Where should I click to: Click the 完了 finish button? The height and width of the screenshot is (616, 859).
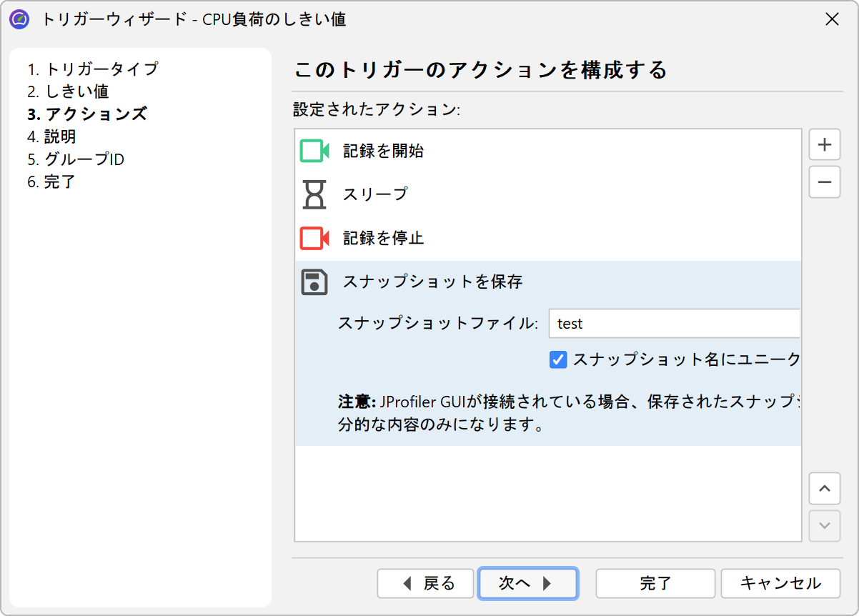(655, 583)
